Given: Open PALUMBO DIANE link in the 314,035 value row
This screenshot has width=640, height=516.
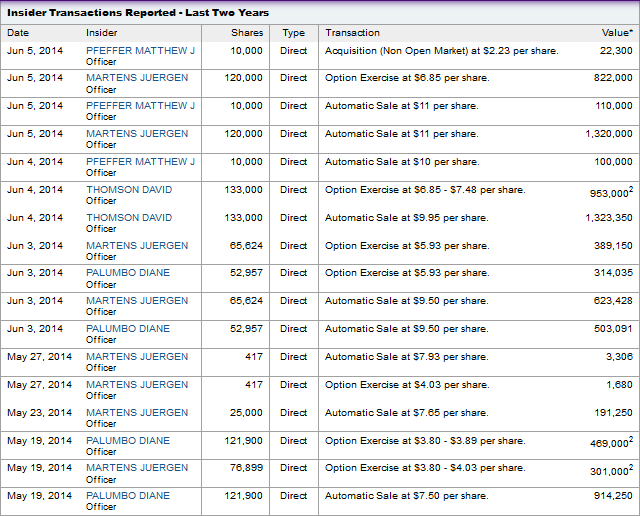Looking at the screenshot, I should (x=128, y=273).
